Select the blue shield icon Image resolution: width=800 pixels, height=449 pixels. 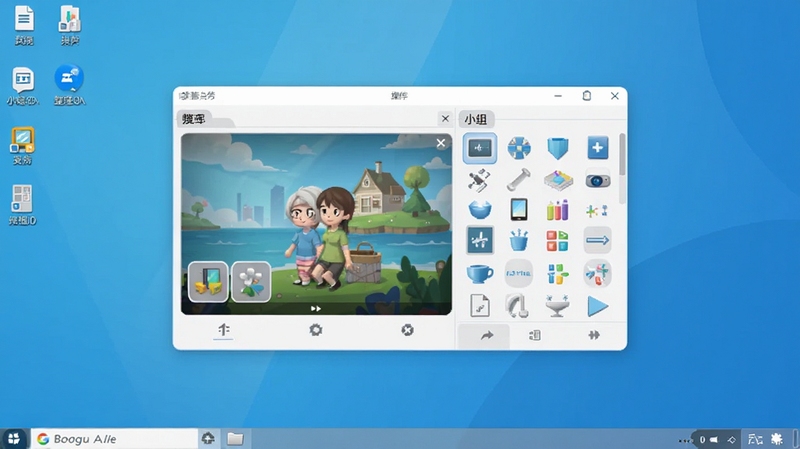pos(557,148)
